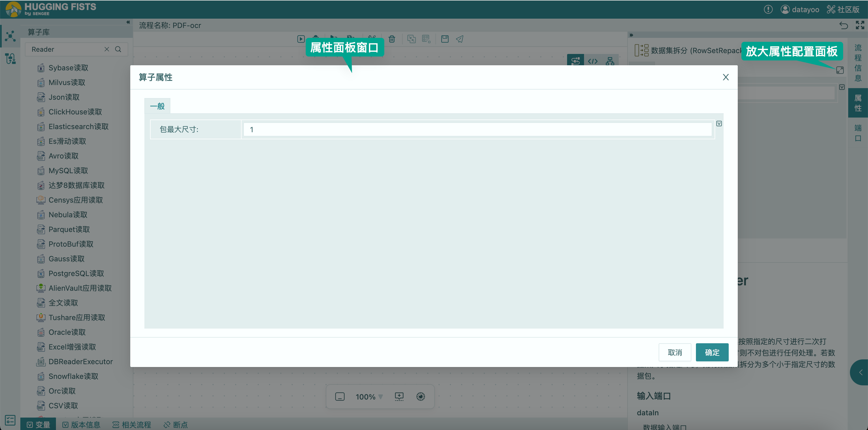Clear the Reader search text
Viewport: 868px width, 430px height.
[x=107, y=49]
